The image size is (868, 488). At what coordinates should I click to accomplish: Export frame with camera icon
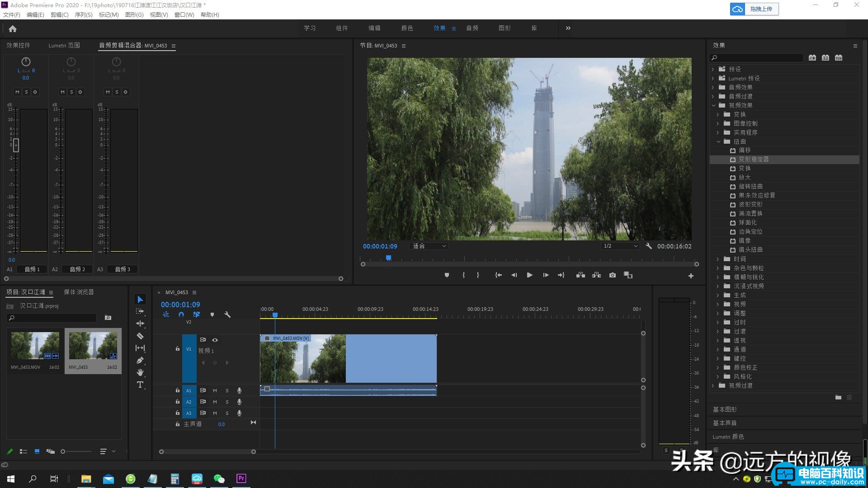coord(612,275)
